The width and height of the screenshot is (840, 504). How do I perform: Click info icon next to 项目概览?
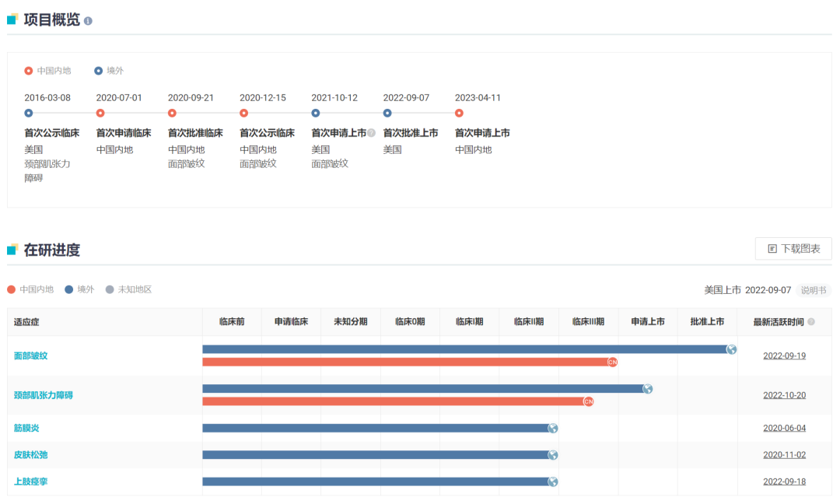(x=88, y=21)
